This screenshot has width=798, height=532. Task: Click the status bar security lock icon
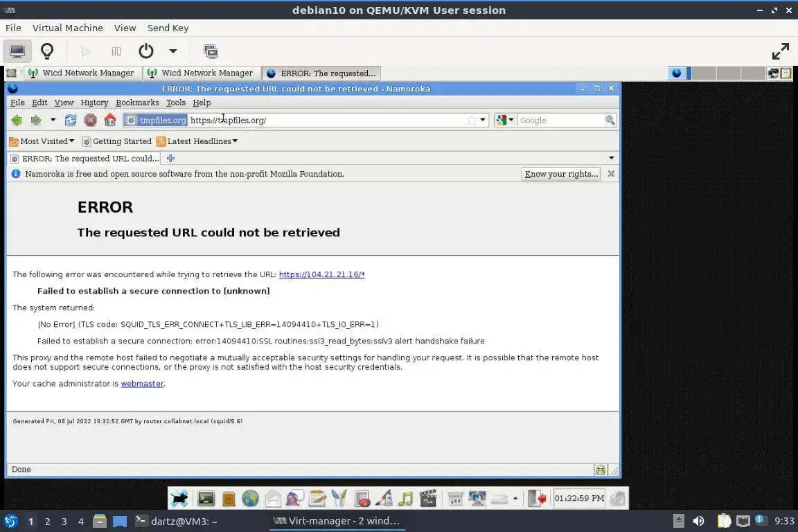[601, 470]
